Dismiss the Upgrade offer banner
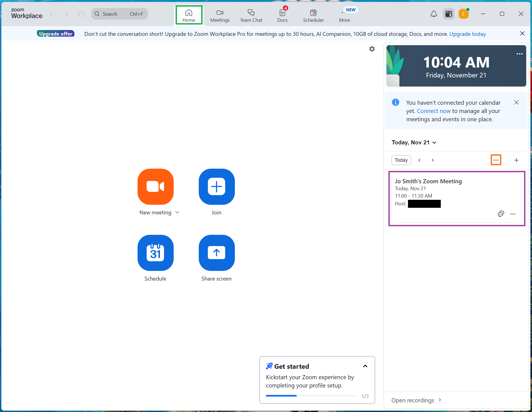This screenshot has height=412, width=532. pos(522,34)
